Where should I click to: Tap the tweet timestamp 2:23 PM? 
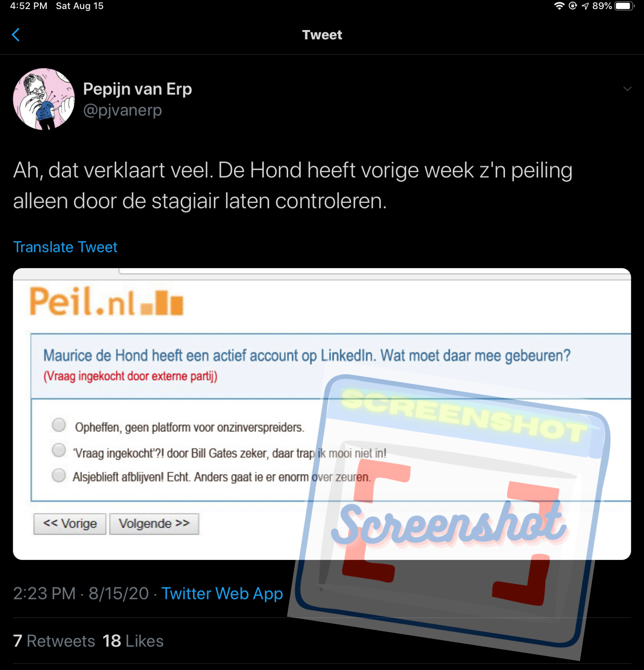point(44,594)
